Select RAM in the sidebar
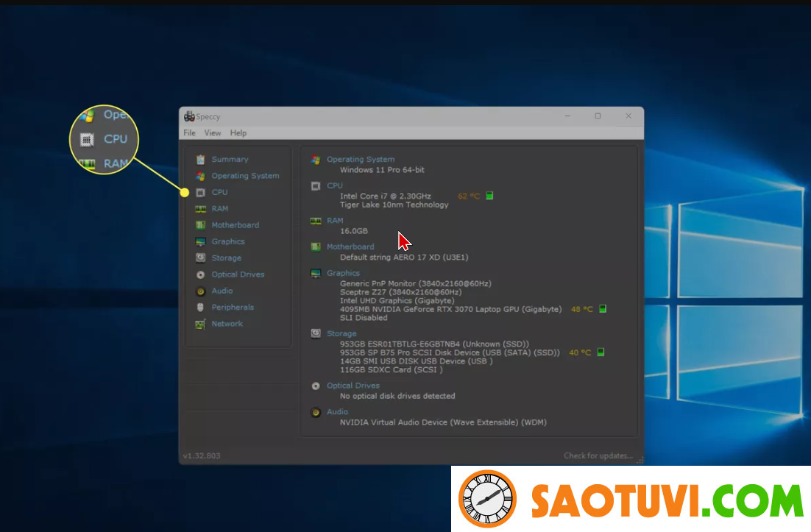The height and width of the screenshot is (532, 811). tap(219, 209)
